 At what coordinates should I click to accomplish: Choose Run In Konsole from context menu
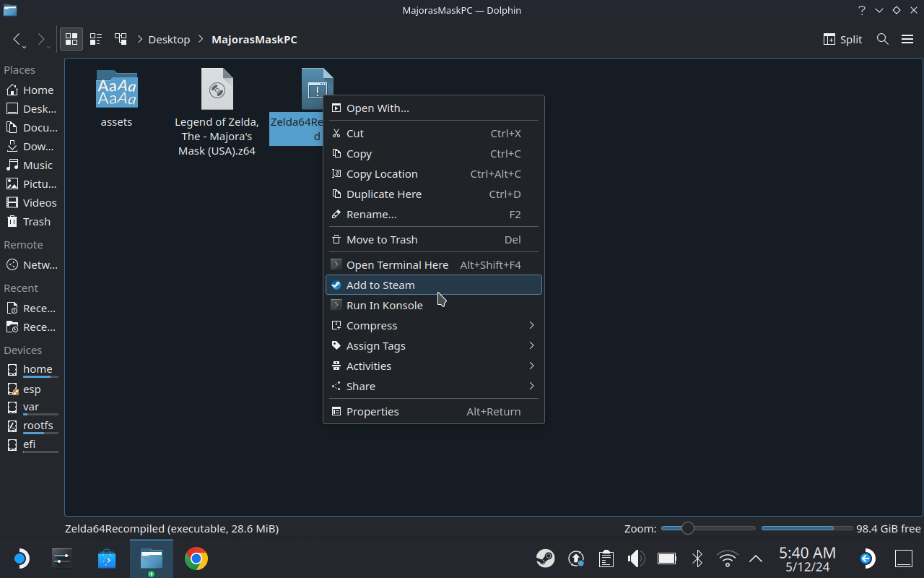[x=434, y=306]
